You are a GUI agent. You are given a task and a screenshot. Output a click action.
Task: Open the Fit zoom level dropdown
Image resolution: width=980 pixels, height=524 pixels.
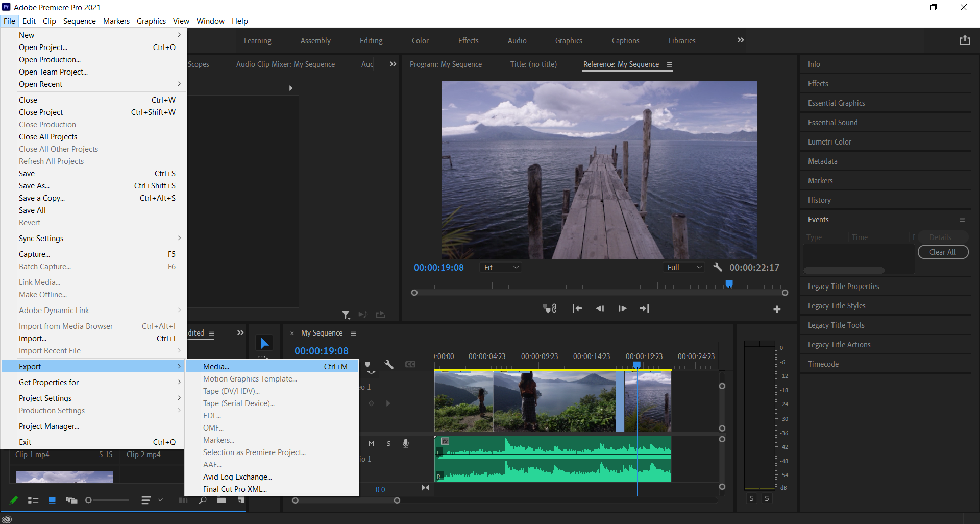coord(501,268)
